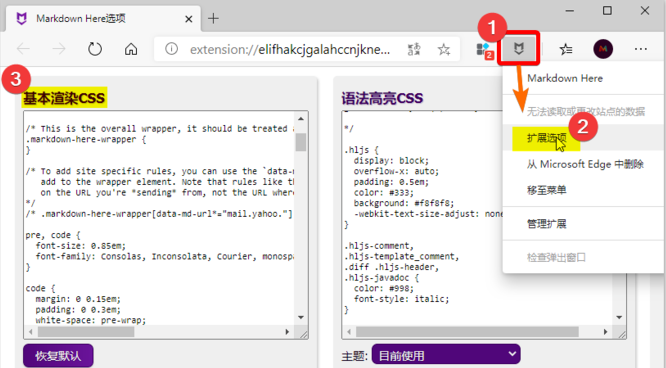Click the 基本渲染CSS horizontal scrollbar thumb
Viewport: 666px width, 368px height.
(86, 332)
